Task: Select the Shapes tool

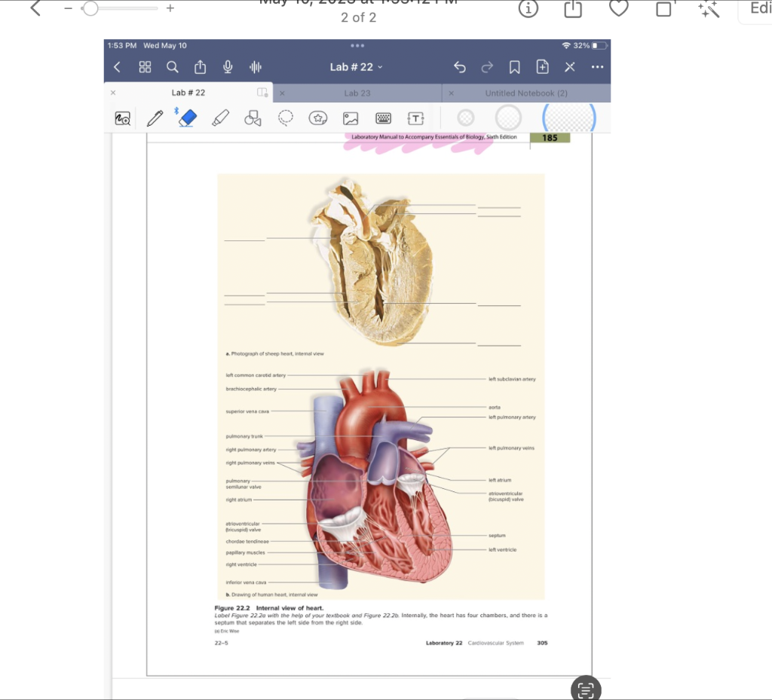Action: [x=253, y=118]
